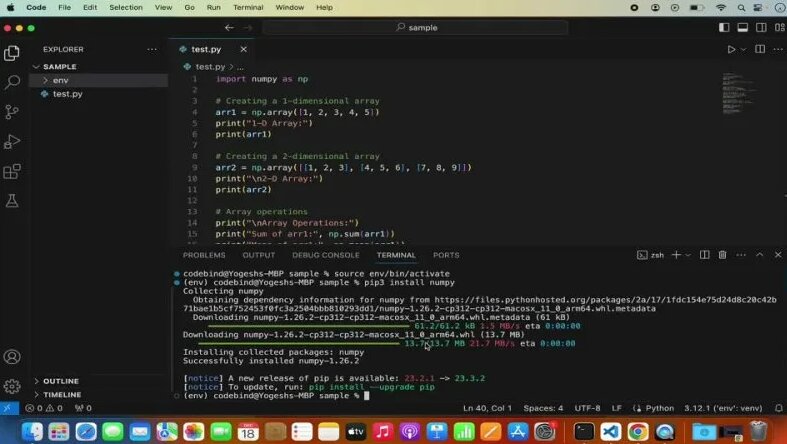Toggle the secondary side bar layout button
The width and height of the screenshot is (787, 444).
tap(761, 28)
